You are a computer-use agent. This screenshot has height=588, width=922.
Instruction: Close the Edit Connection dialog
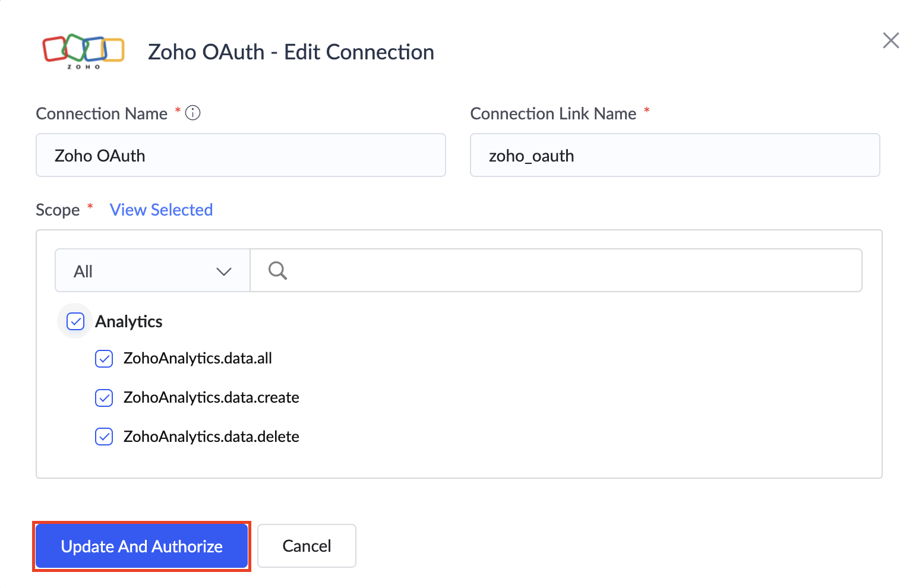pyautogui.click(x=891, y=40)
